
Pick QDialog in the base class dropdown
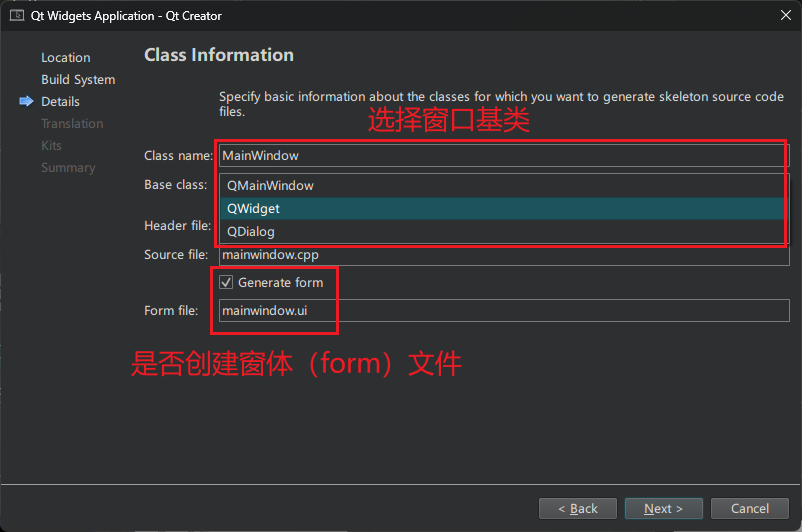(251, 231)
